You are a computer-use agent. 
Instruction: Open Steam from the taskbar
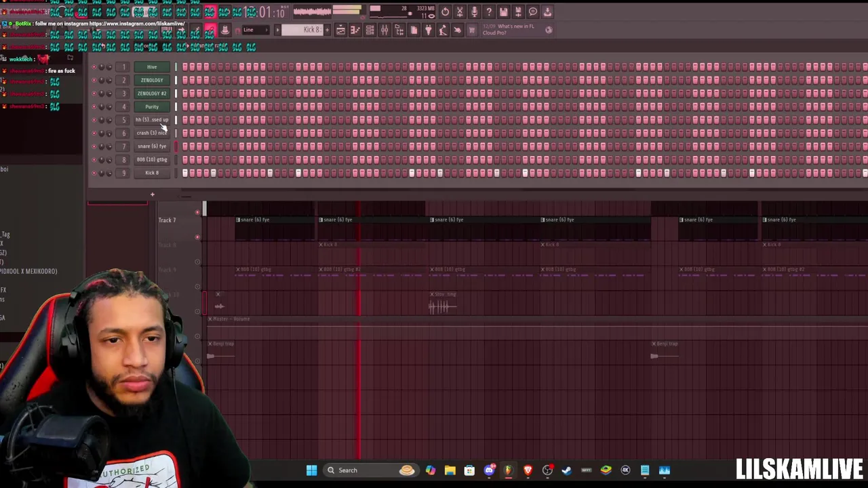click(x=567, y=470)
